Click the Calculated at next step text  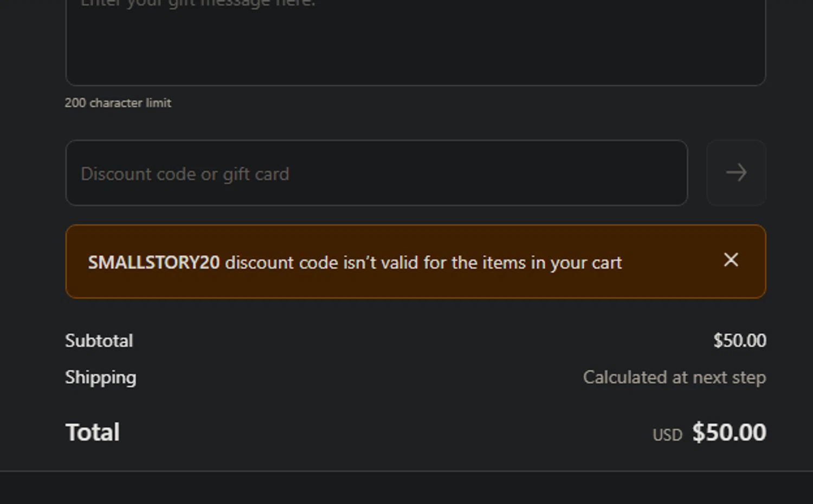674,378
